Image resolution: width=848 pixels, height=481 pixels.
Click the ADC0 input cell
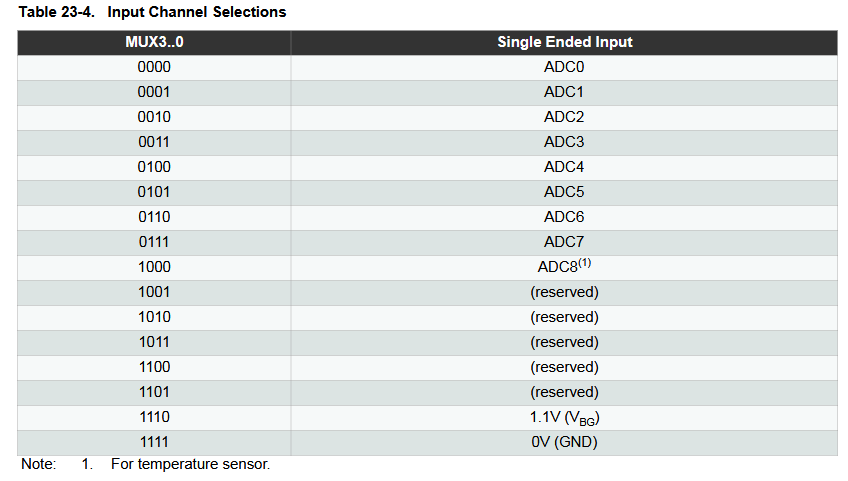coord(564,67)
